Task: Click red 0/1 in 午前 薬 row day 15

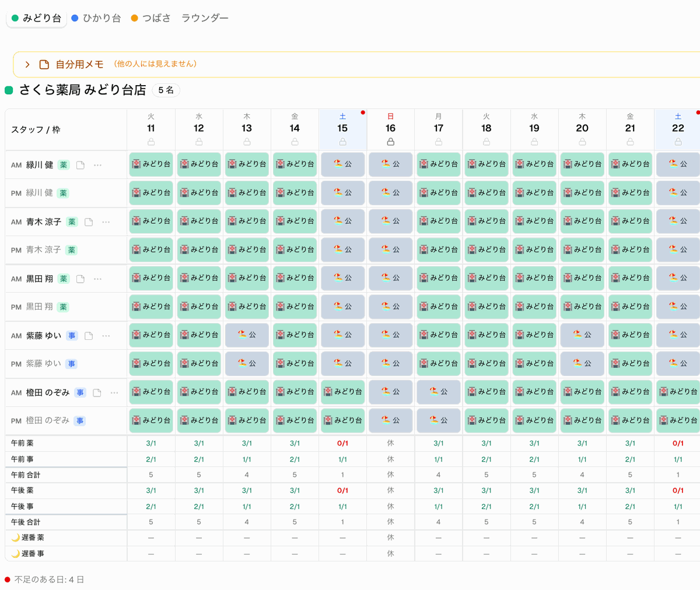Action: tap(342, 444)
